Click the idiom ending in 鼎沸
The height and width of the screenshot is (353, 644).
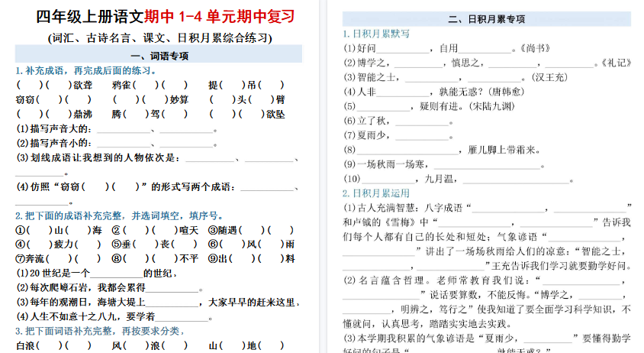pyautogui.click(x=54, y=114)
